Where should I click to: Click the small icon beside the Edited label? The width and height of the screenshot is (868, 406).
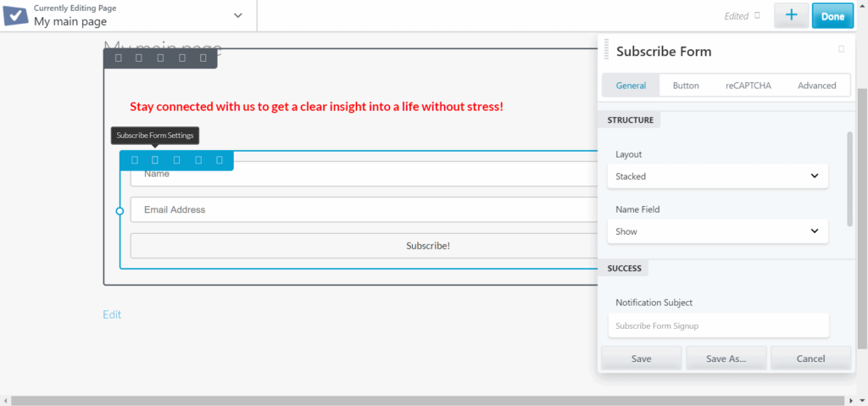click(x=758, y=15)
